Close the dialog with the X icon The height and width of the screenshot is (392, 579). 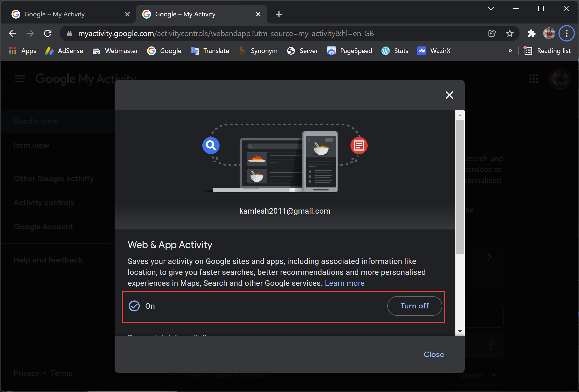[449, 95]
